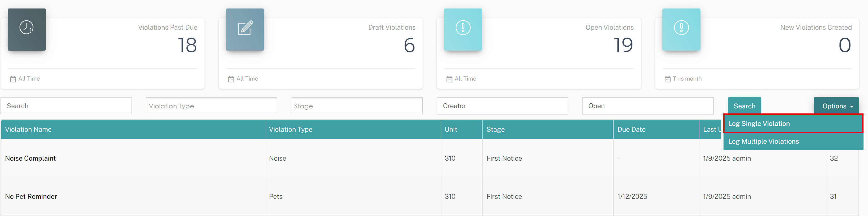Open the Creator filter field

click(502, 106)
